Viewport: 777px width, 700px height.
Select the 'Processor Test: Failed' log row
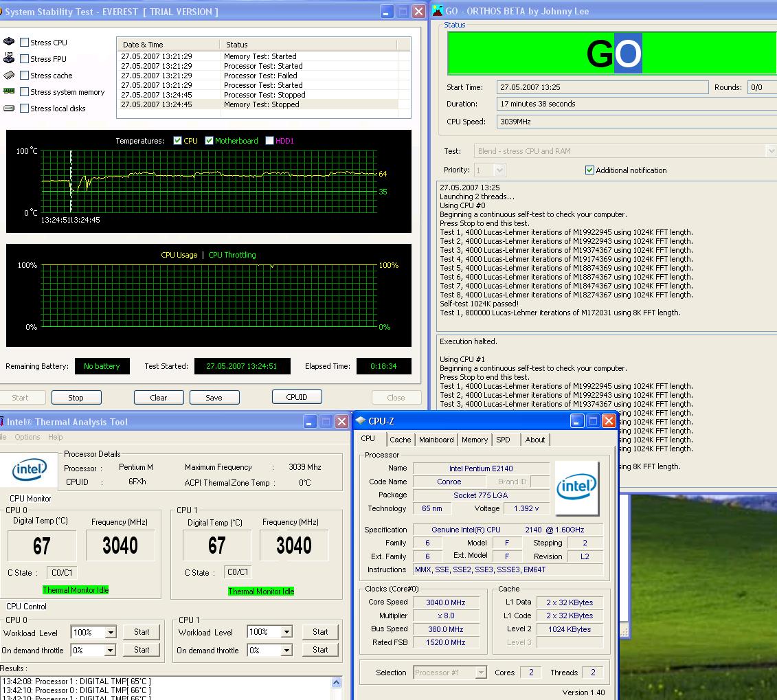(x=260, y=76)
